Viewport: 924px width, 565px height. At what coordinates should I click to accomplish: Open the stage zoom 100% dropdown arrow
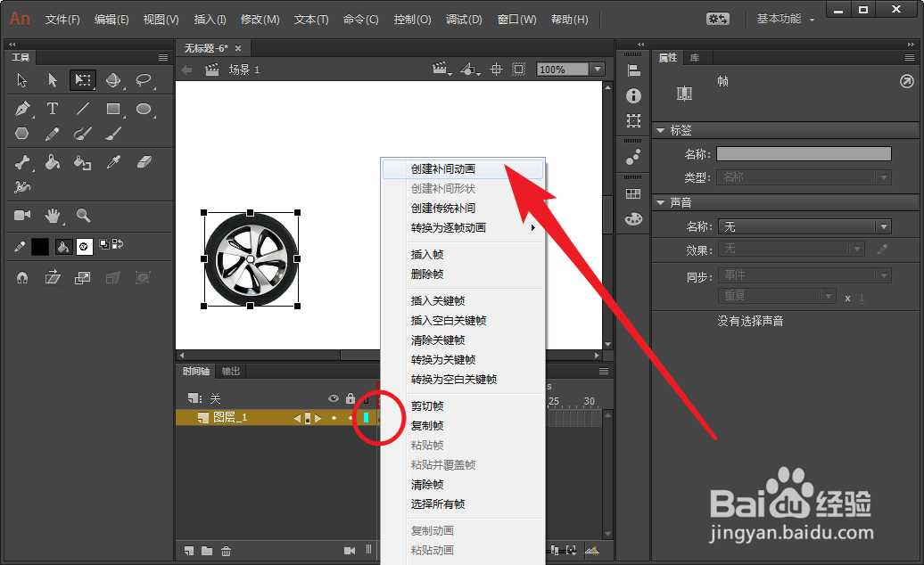[598, 70]
